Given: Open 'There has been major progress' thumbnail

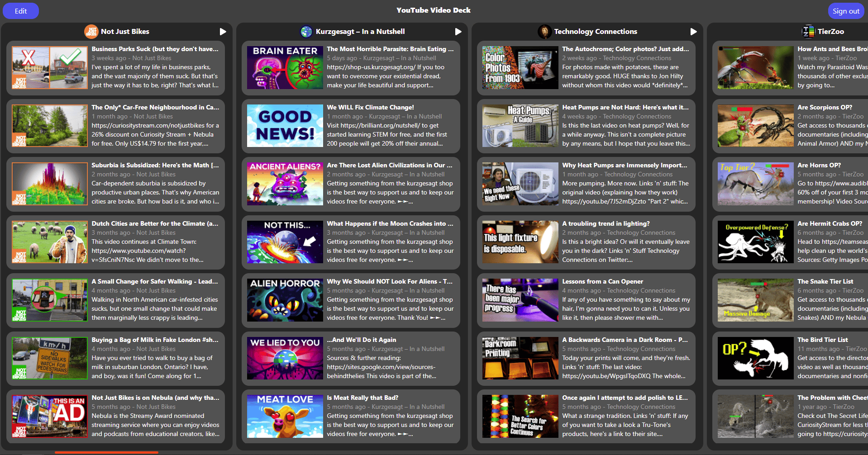Looking at the screenshot, I should pos(520,300).
